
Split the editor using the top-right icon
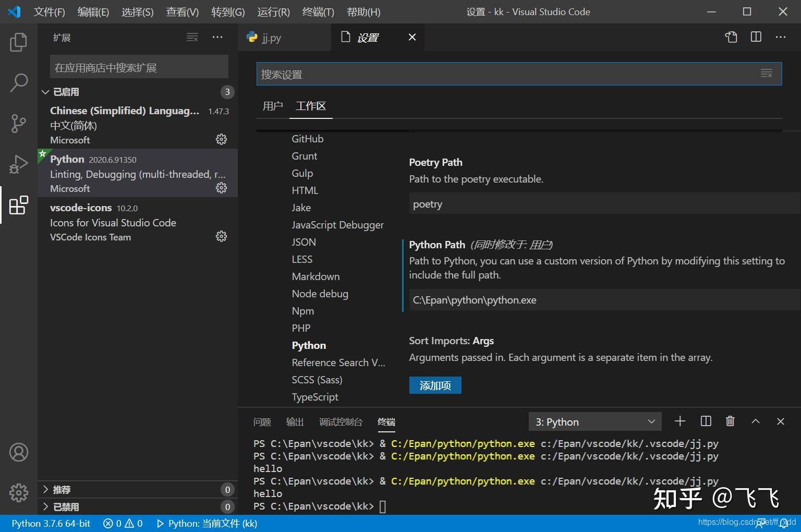[755, 37]
